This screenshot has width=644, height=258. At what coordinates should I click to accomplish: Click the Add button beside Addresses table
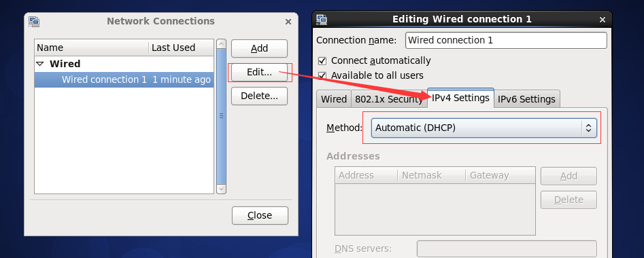pyautogui.click(x=569, y=176)
